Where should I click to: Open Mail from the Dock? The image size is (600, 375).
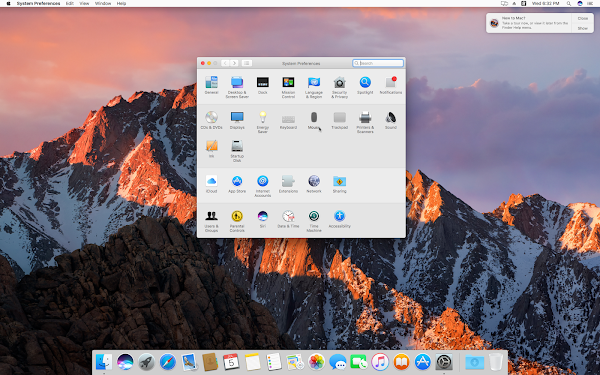(189, 362)
